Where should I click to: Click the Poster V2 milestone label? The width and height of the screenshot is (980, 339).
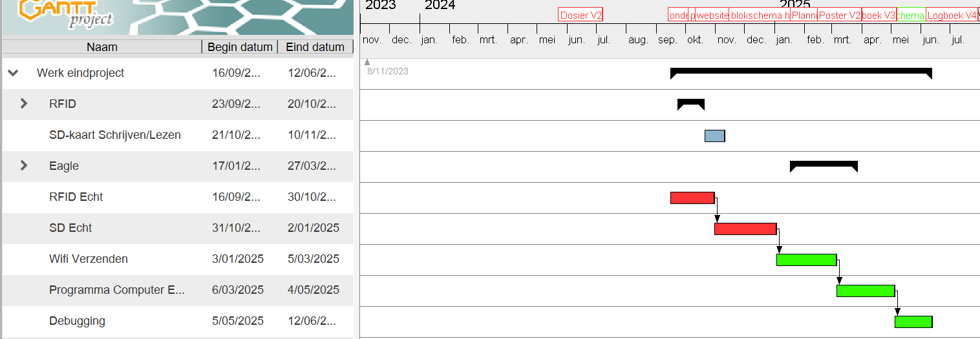pos(839,15)
